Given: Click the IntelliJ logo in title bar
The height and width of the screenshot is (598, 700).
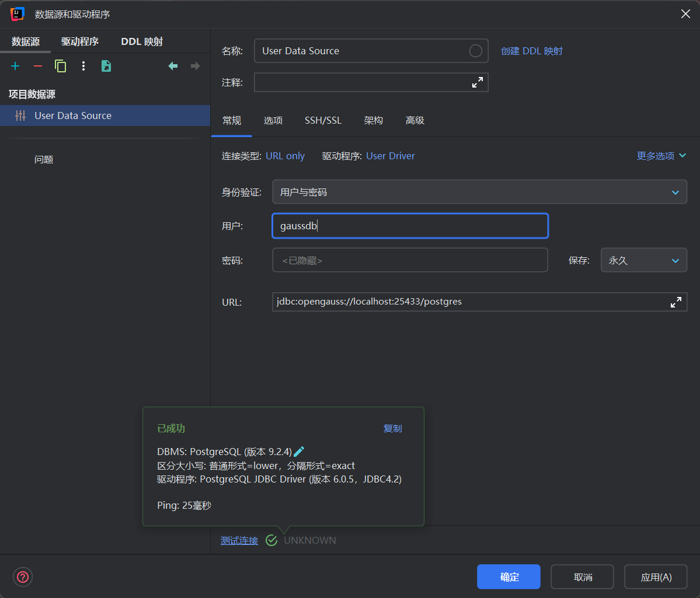Looking at the screenshot, I should [17, 14].
